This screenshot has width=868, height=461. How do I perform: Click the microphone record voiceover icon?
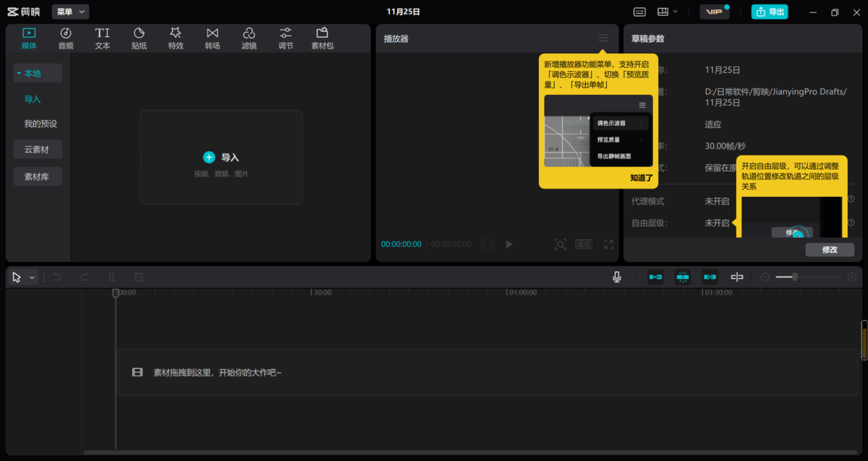click(617, 277)
